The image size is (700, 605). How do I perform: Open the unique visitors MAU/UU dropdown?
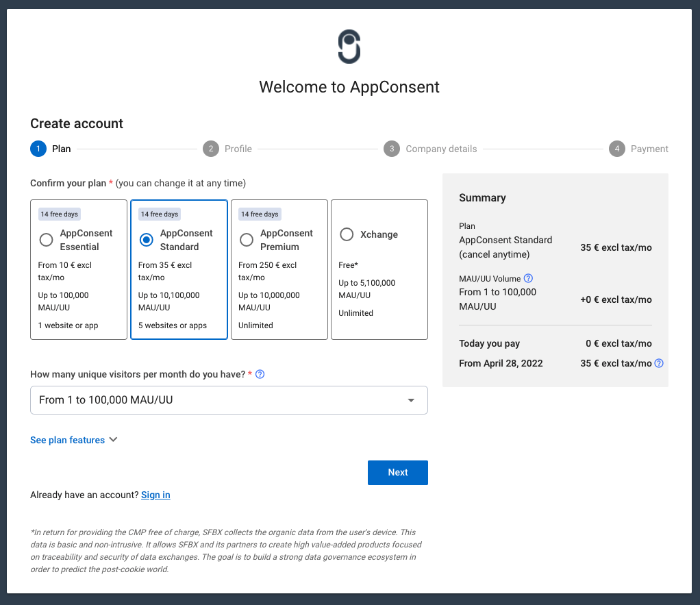[219, 400]
